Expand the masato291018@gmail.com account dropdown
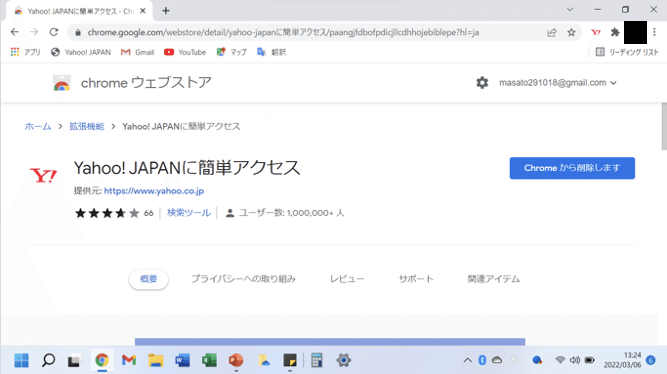The height and width of the screenshot is (374, 667). click(x=558, y=83)
